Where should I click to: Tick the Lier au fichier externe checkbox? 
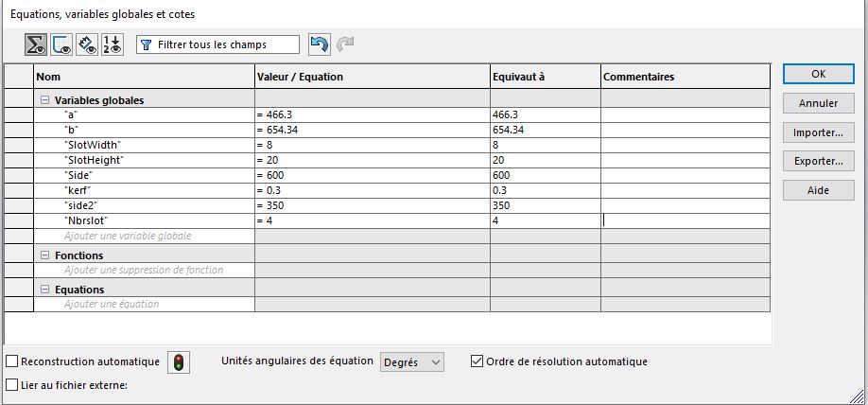(x=12, y=385)
